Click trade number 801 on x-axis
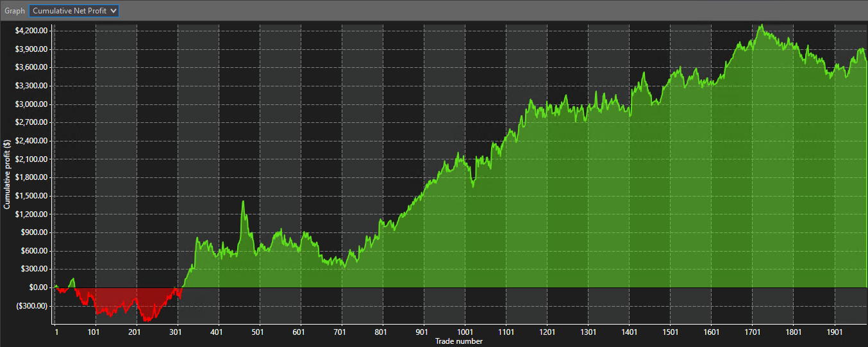The width and height of the screenshot is (868, 347). coord(383,332)
